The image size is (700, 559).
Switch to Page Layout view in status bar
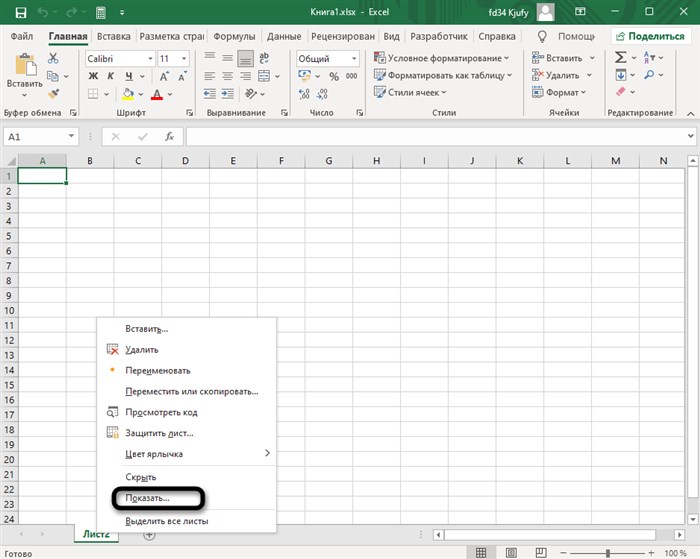[x=511, y=553]
